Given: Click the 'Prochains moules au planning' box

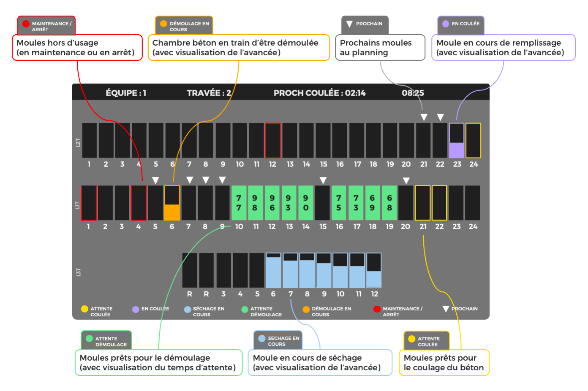Looking at the screenshot, I should click(380, 48).
